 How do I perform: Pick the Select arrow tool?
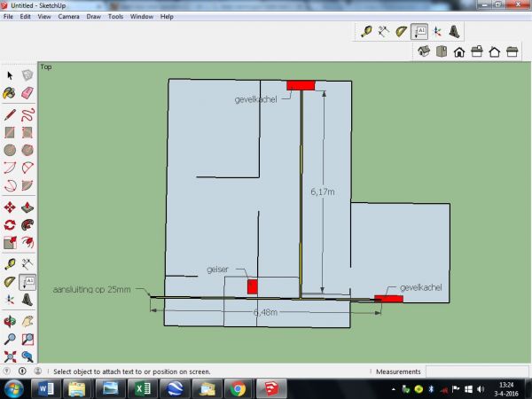[x=10, y=75]
